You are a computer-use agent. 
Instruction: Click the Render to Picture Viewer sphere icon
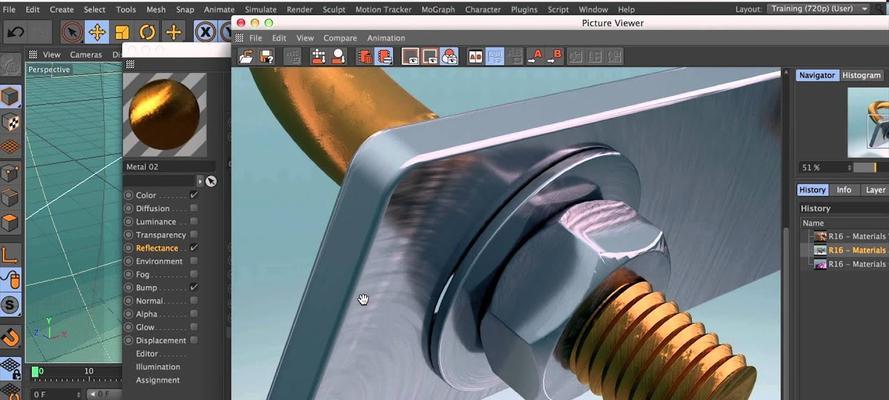(x=338, y=57)
